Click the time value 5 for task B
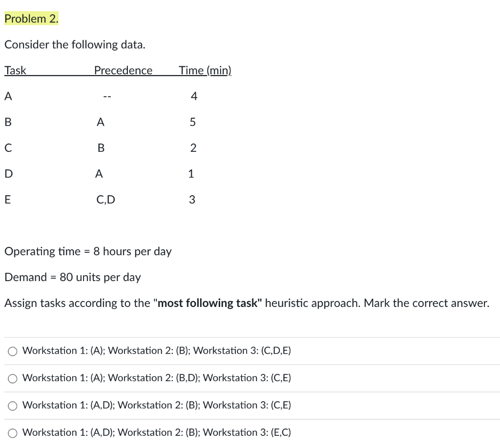500x448 pixels. click(x=192, y=122)
